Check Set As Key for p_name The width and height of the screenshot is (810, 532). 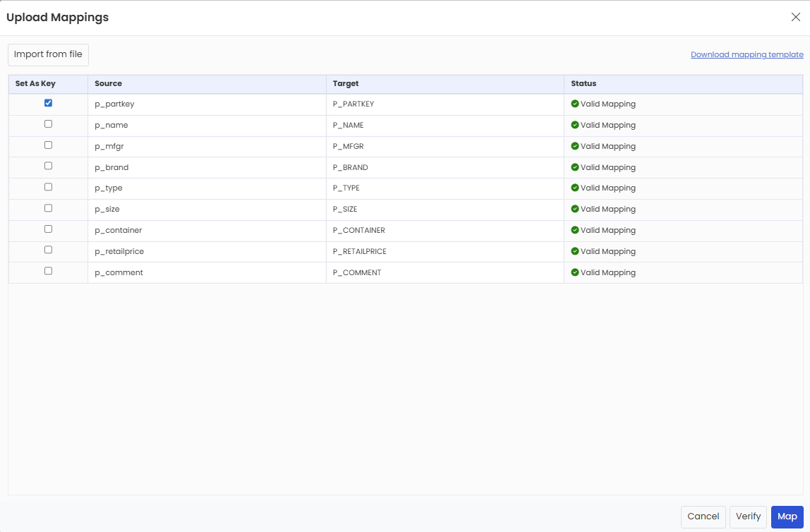[x=48, y=124]
